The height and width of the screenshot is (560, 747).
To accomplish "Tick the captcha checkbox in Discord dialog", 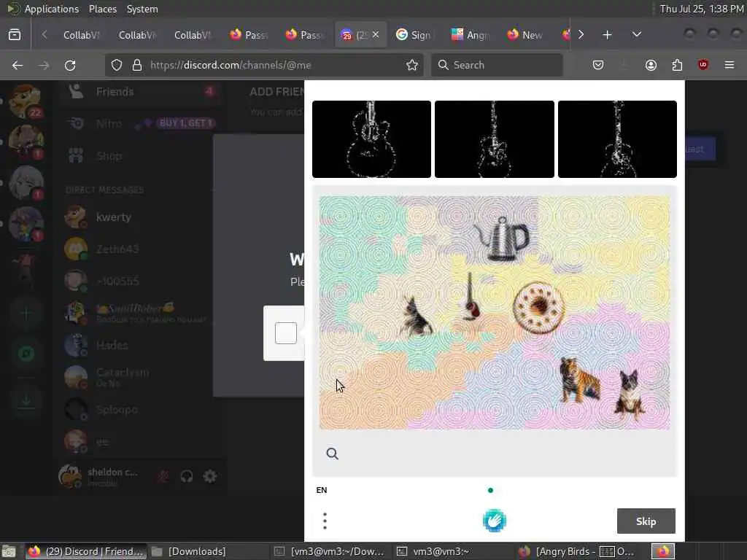I will click(x=286, y=332).
